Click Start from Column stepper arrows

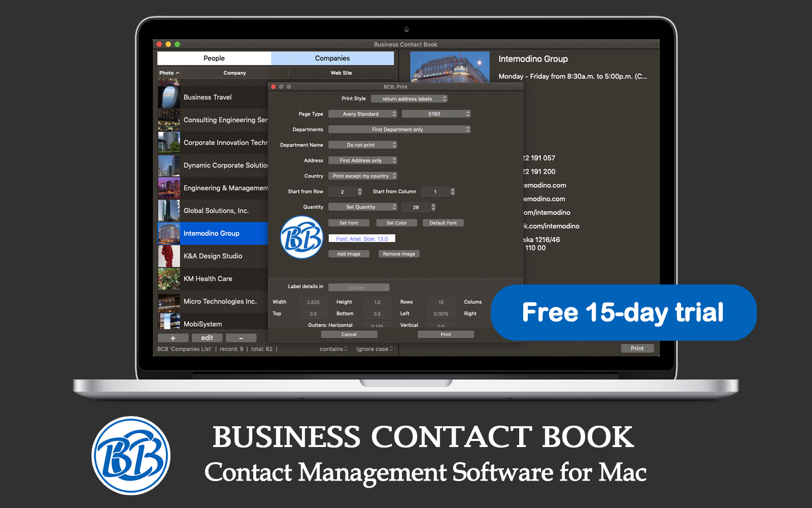pyautogui.click(x=453, y=192)
